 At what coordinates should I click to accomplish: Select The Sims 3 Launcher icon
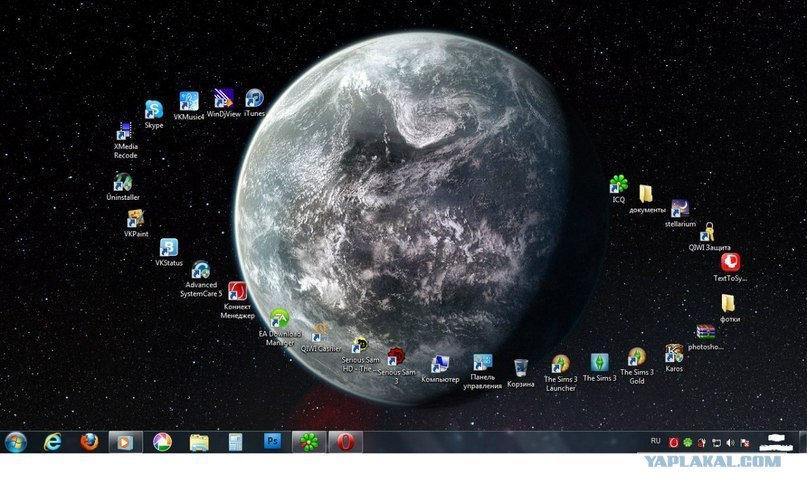(x=560, y=364)
